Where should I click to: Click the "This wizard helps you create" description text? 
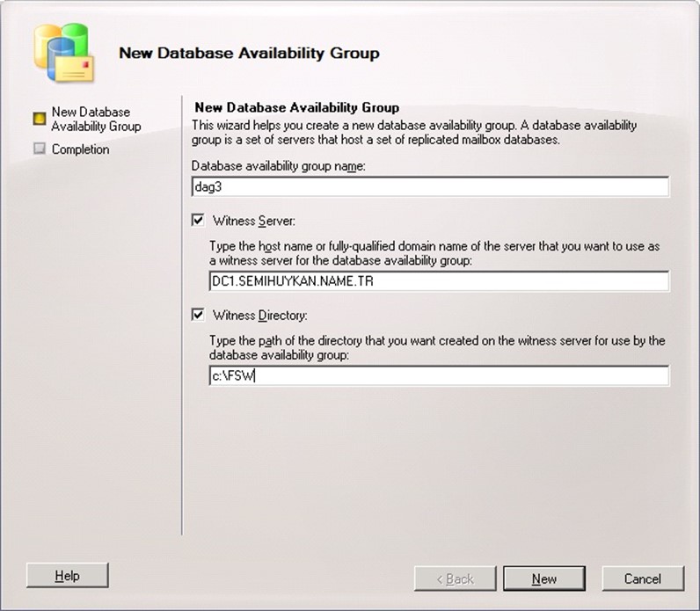coord(413,133)
